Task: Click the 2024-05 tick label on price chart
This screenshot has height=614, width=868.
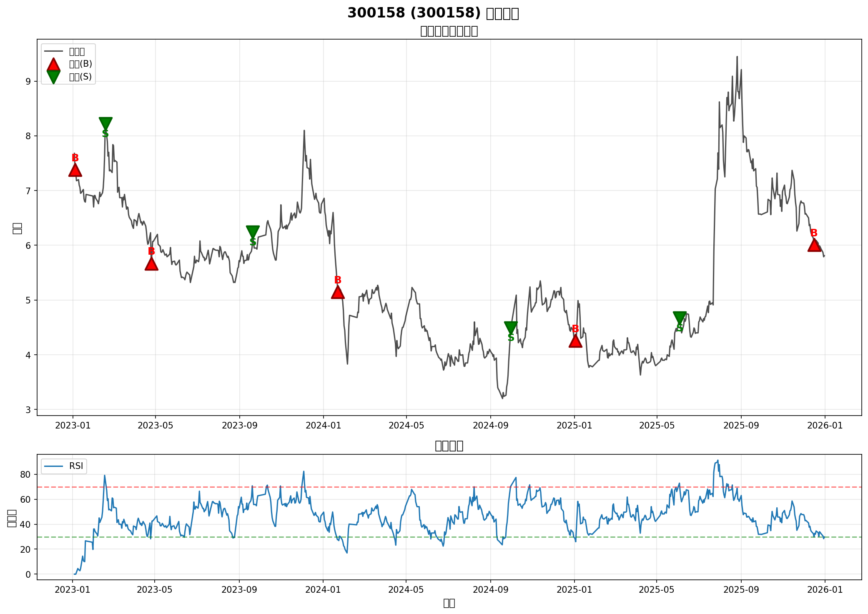Action: 406,425
